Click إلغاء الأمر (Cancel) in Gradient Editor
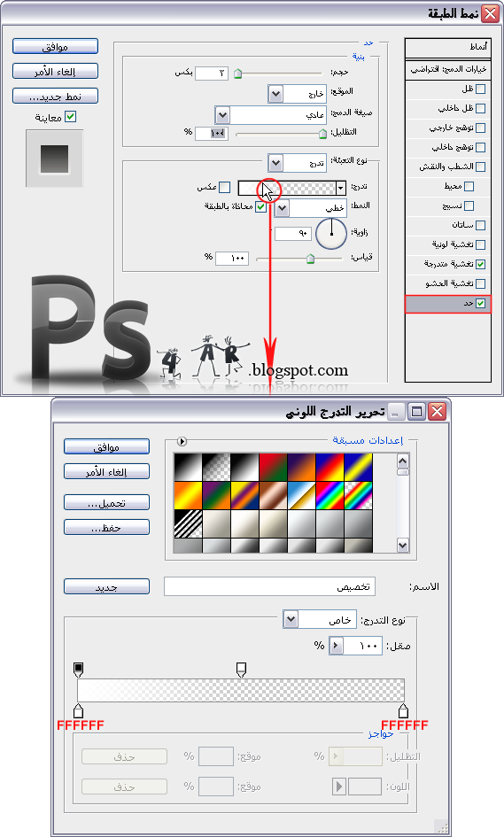The width and height of the screenshot is (504, 837). tap(106, 472)
